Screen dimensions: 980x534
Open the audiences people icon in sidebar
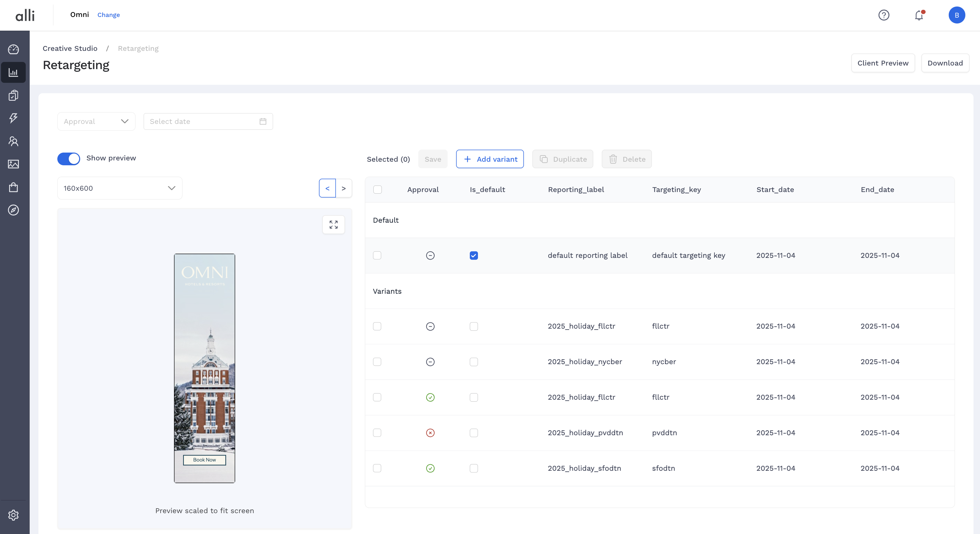click(13, 141)
